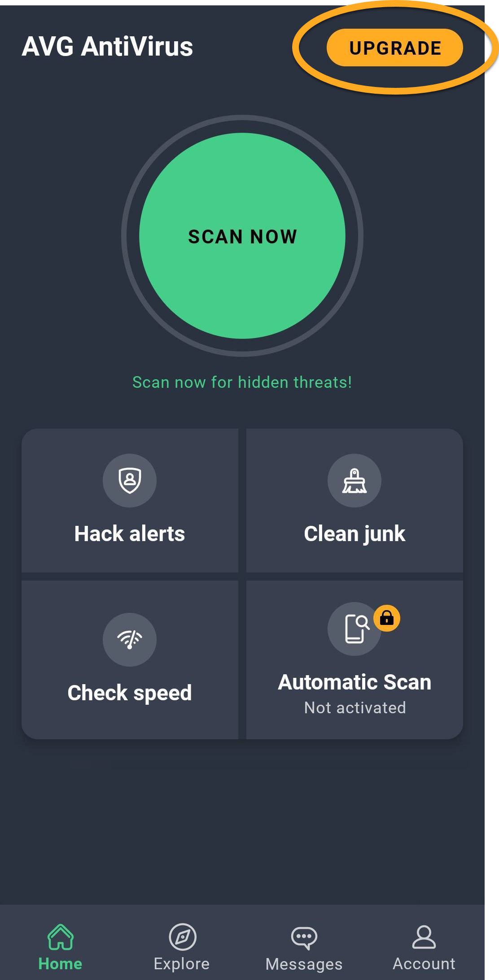Go to the Account person icon

(424, 937)
